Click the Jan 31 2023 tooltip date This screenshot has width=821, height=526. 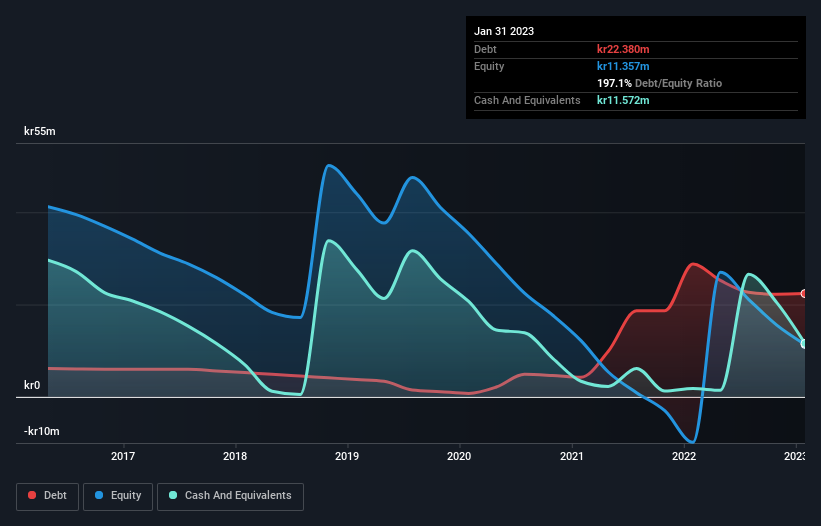click(504, 31)
